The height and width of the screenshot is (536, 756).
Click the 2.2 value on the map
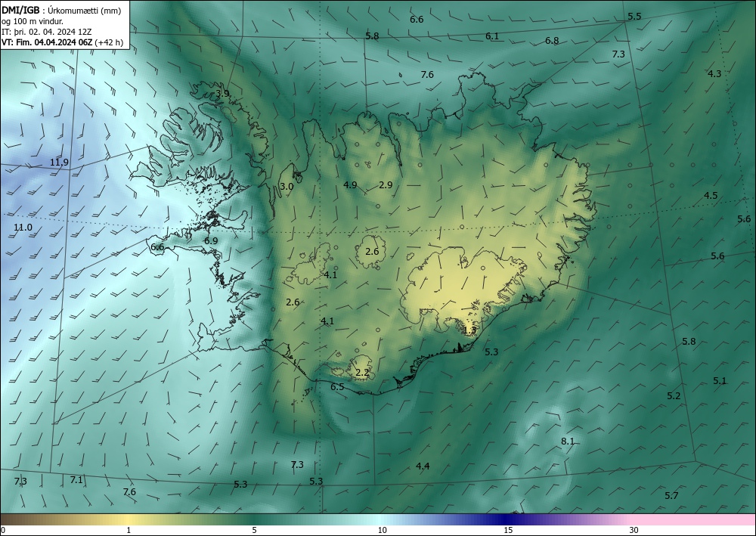tap(362, 373)
